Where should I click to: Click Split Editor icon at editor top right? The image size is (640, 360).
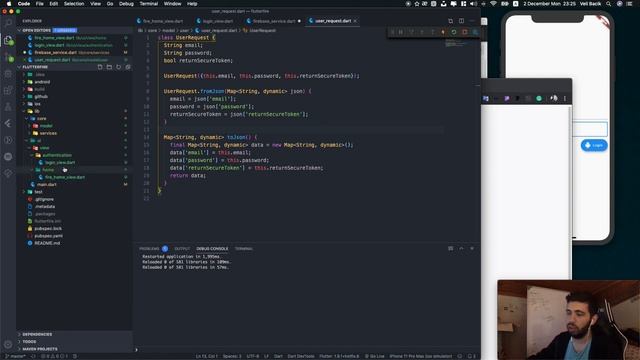(x=461, y=21)
